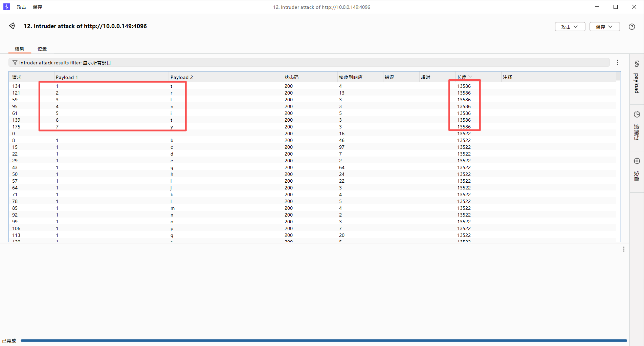Open the 保存 dropdown button at top right
Image resolution: width=644 pixels, height=346 pixels.
coord(604,27)
